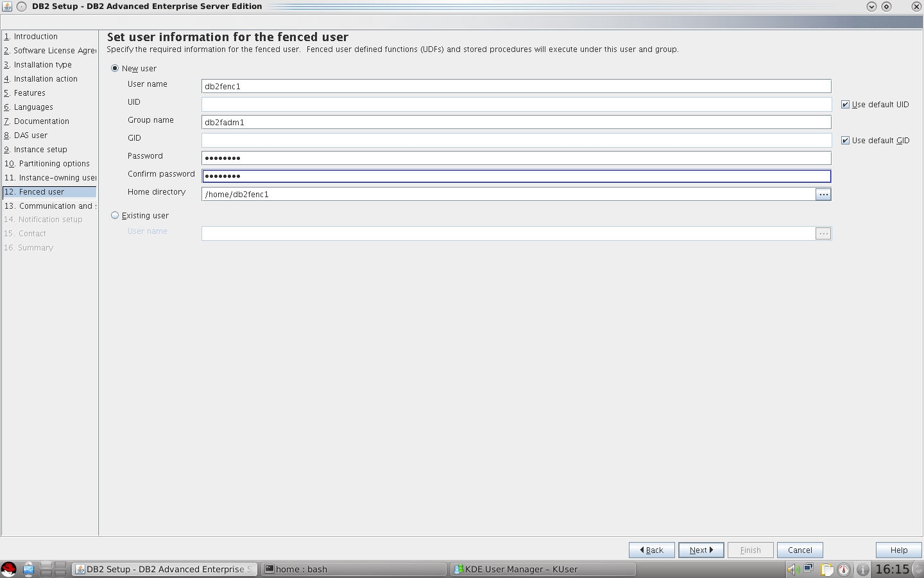Go to step 2 Software License Agreement
Image resolution: width=924 pixels, height=578 pixels.
49,51
